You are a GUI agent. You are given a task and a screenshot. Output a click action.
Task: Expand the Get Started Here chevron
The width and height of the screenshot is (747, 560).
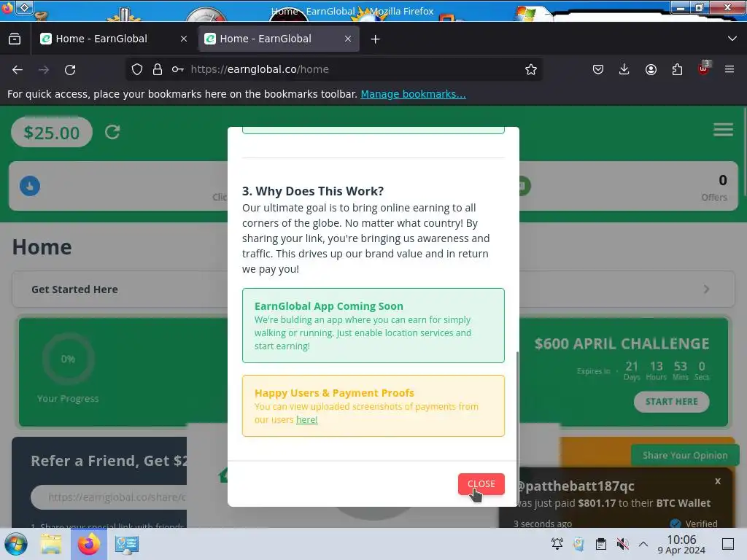click(x=706, y=289)
